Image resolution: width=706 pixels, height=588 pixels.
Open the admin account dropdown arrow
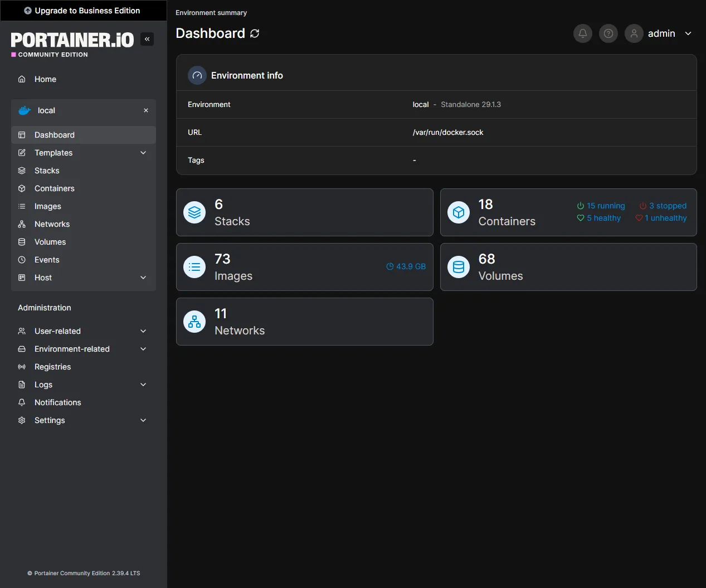coord(688,33)
